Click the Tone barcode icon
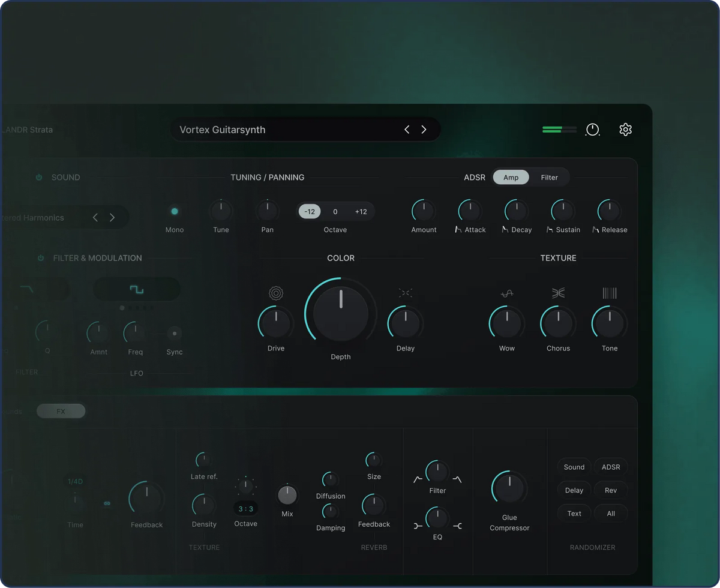Image resolution: width=720 pixels, height=588 pixels. pyautogui.click(x=610, y=293)
